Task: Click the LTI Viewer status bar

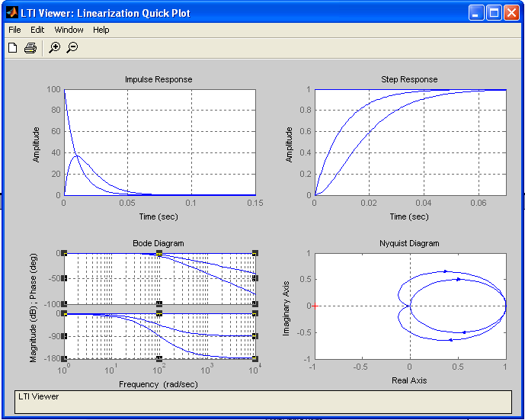Action: (x=262, y=402)
